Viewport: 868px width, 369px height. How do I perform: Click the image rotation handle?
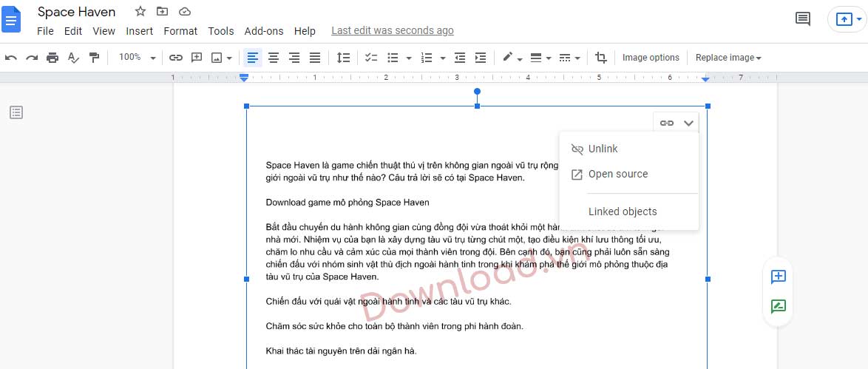click(477, 92)
